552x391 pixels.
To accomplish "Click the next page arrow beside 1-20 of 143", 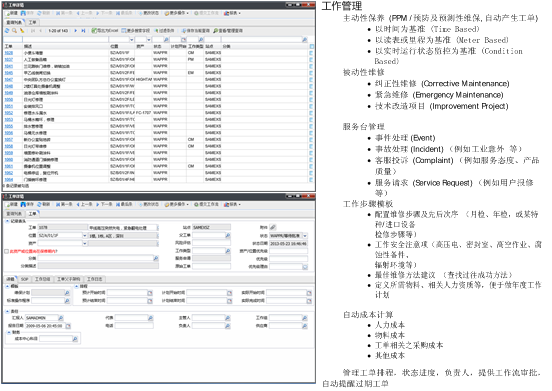I will click(x=75, y=31).
